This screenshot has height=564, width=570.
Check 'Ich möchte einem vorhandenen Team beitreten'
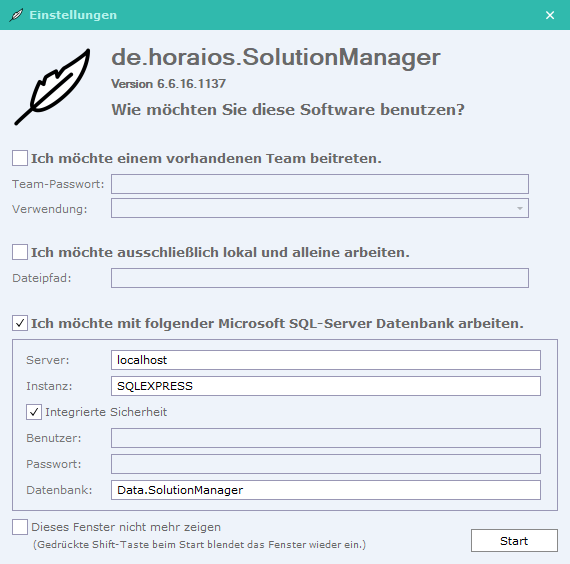[20, 158]
